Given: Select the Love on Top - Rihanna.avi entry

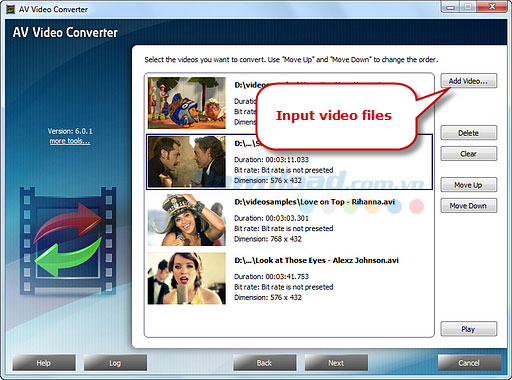Looking at the screenshot, I should tap(289, 220).
